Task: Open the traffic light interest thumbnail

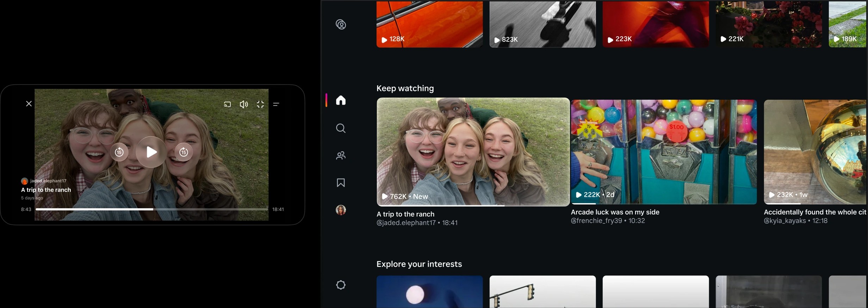Action: pyautogui.click(x=542, y=292)
